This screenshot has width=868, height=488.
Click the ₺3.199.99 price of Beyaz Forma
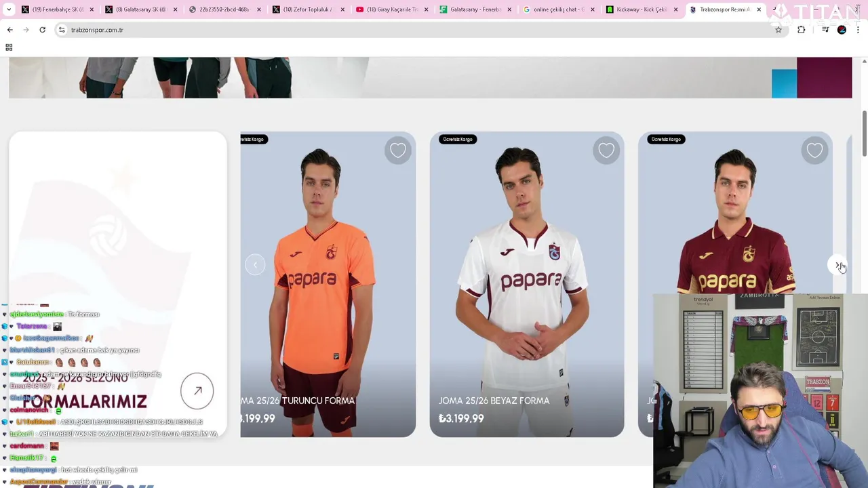click(x=461, y=418)
